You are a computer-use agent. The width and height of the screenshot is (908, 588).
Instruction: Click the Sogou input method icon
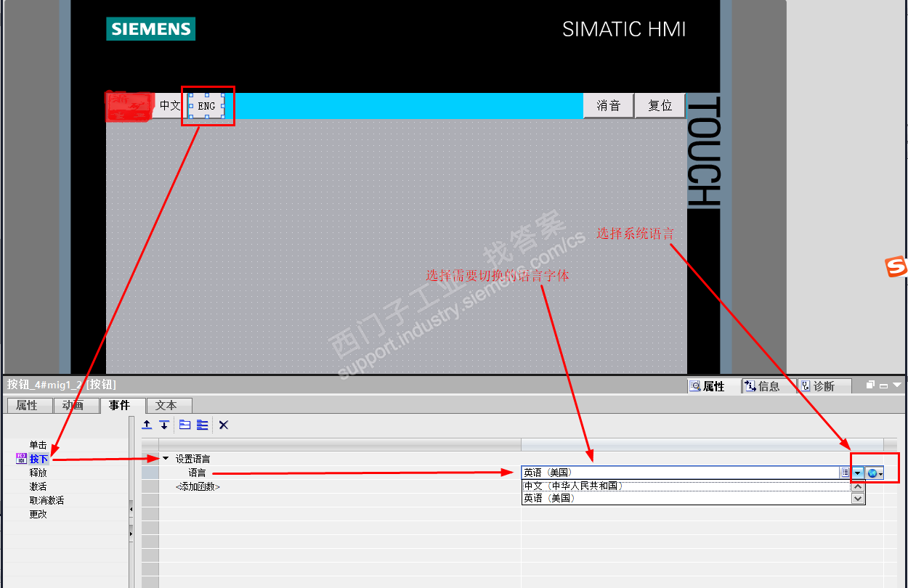pos(896,267)
